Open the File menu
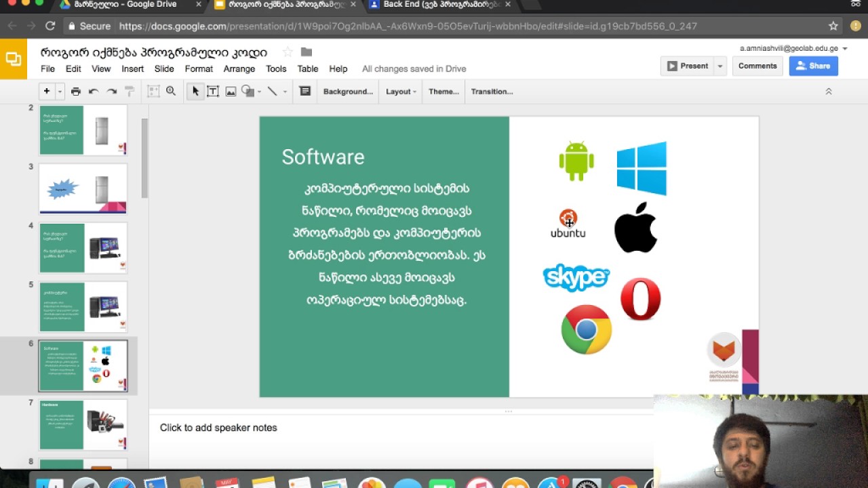 click(x=47, y=68)
